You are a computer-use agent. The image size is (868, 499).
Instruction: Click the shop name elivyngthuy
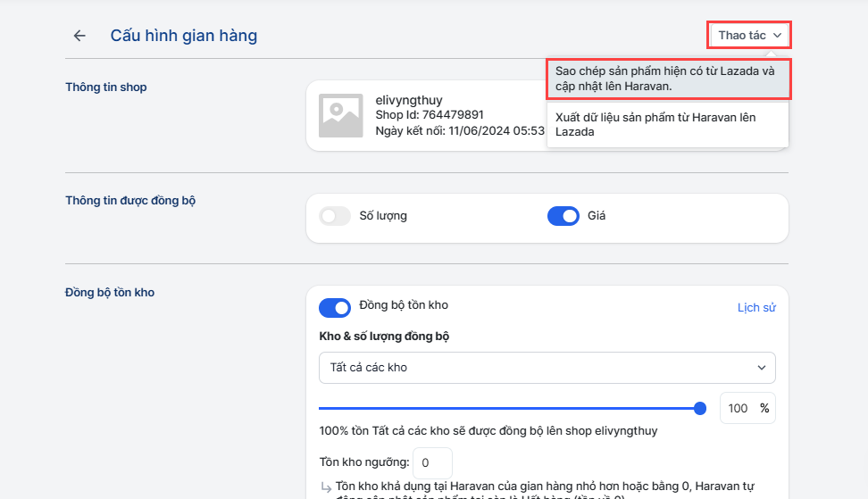click(x=409, y=100)
